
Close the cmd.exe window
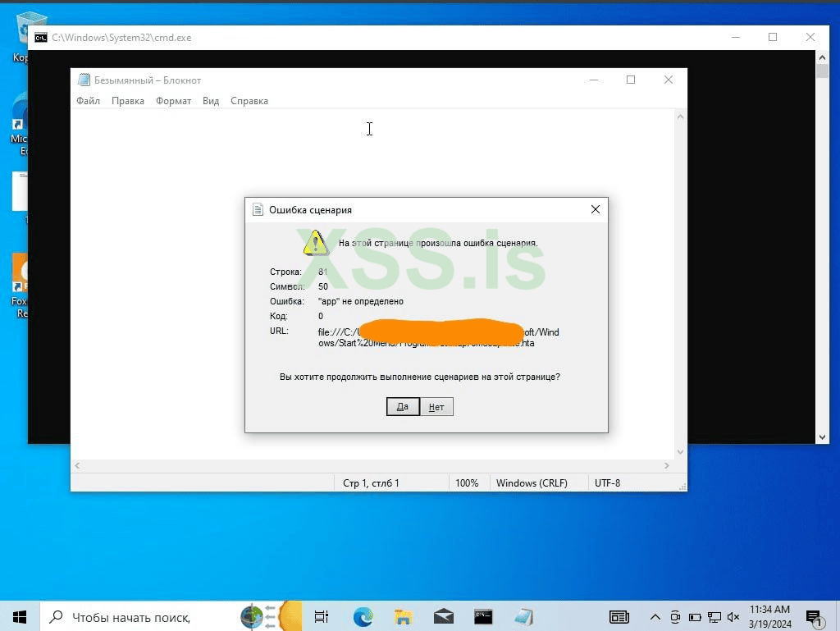[x=810, y=37]
